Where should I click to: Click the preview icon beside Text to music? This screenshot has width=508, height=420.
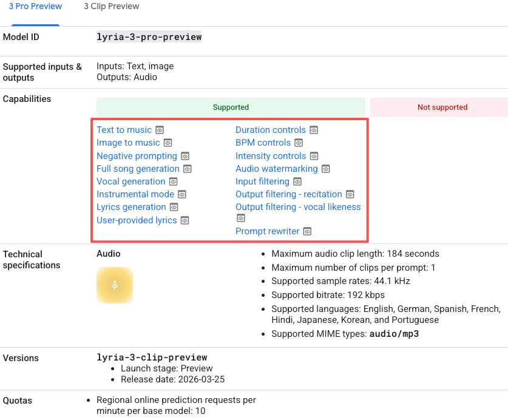[x=160, y=130]
